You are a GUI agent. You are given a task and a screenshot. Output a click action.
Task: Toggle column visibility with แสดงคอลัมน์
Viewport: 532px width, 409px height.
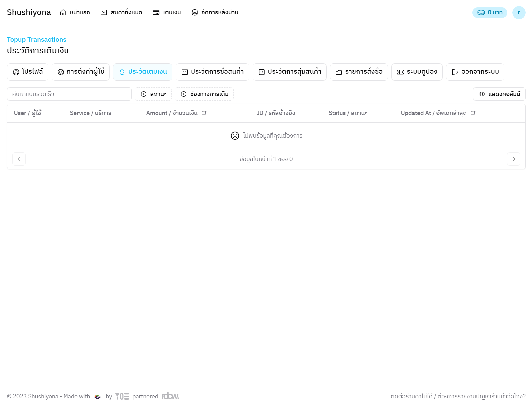(499, 94)
